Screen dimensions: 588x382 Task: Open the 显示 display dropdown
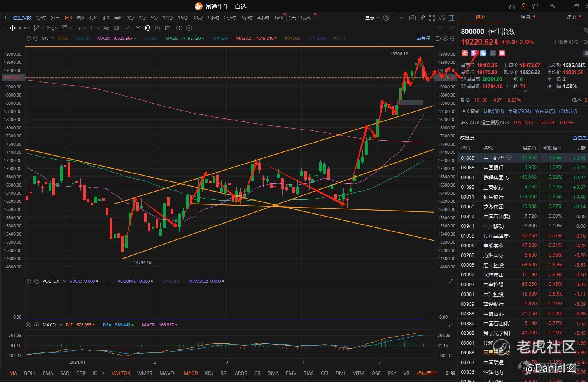pos(372,18)
